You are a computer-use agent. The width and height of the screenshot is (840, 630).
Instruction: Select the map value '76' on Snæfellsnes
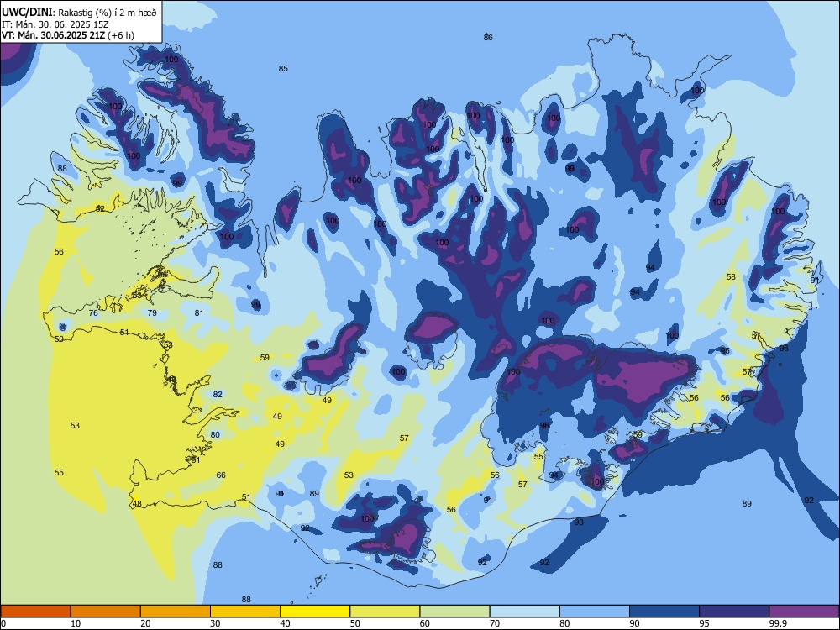[x=93, y=312]
